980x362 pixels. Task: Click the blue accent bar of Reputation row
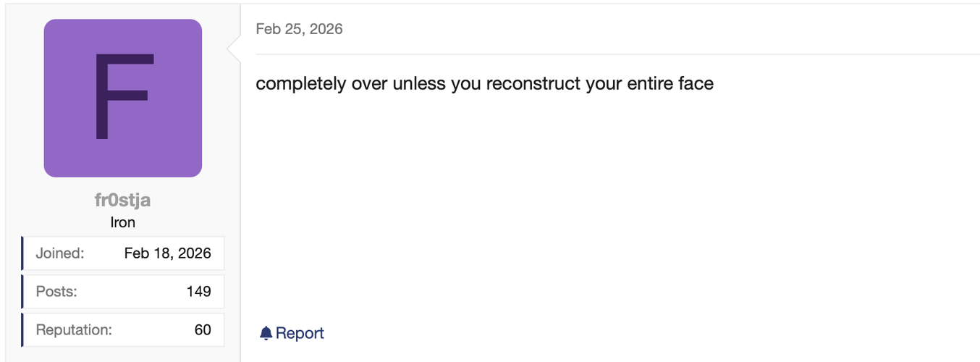22,330
